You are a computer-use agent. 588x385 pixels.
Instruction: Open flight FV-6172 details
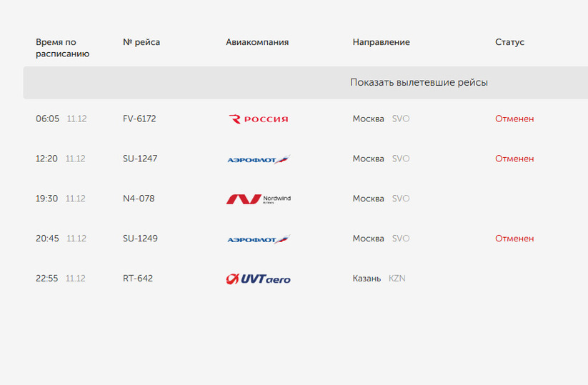tap(139, 119)
